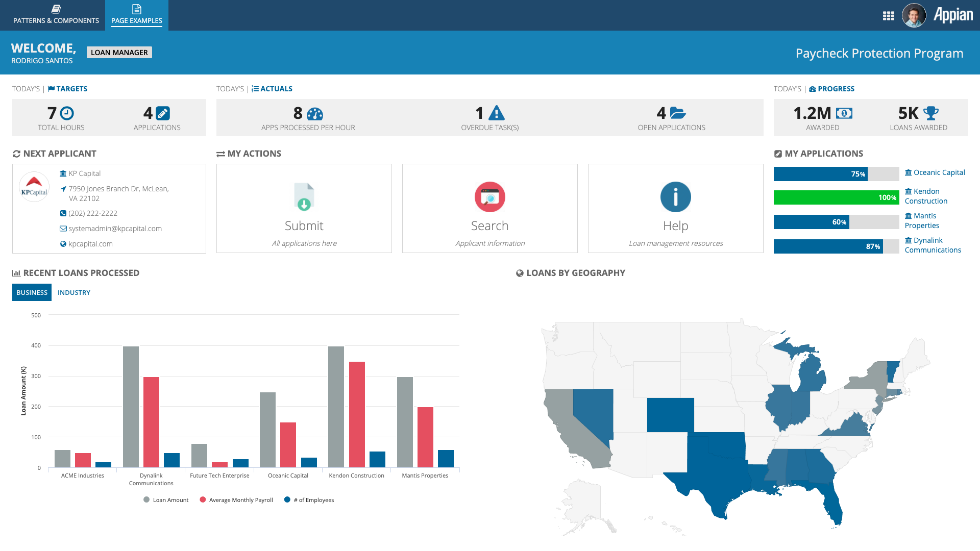Click the user profile avatar photo

[x=914, y=15]
